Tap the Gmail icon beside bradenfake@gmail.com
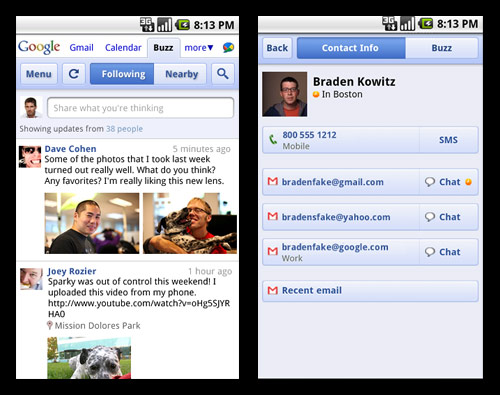Image resolution: width=500 pixels, height=395 pixels. coord(273,182)
